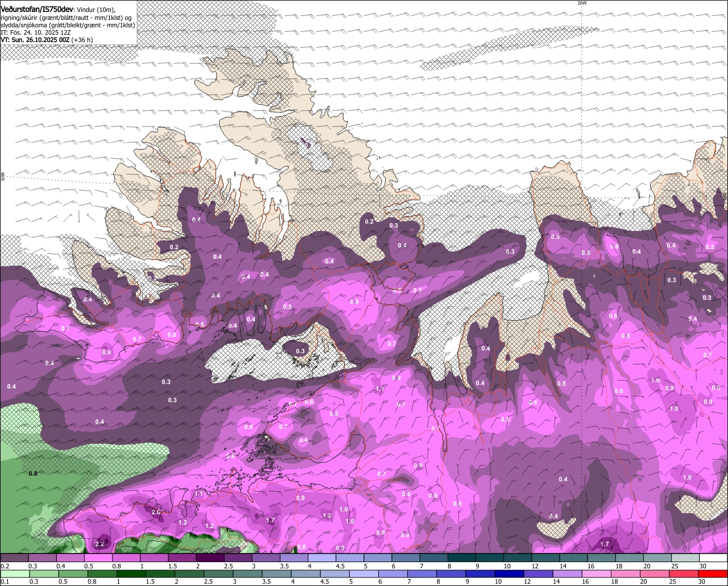Click the 0.2 dark purple snow legend swatch
728x586 pixels.
tap(14, 558)
